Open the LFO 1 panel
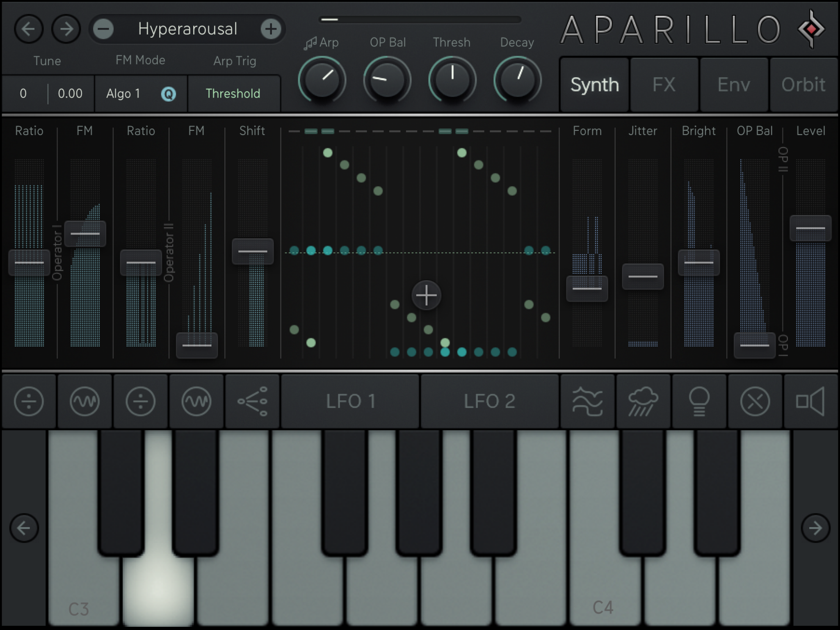840x630 pixels. coord(350,401)
